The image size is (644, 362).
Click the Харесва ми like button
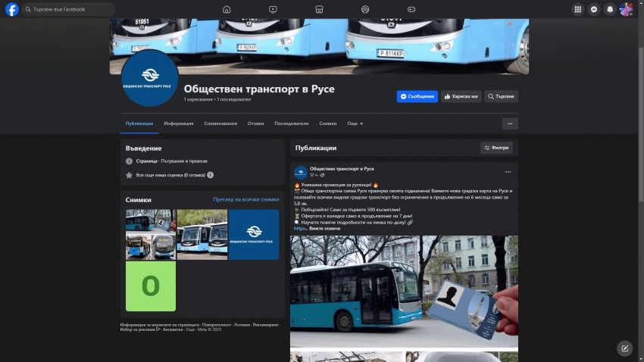pos(461,96)
